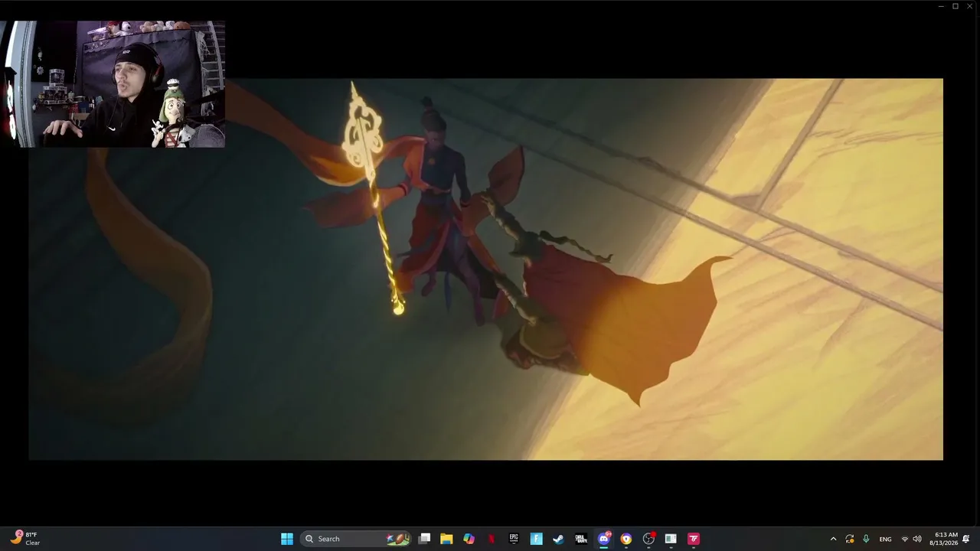
Task: Open OBS Studio from the taskbar
Action: 648,539
